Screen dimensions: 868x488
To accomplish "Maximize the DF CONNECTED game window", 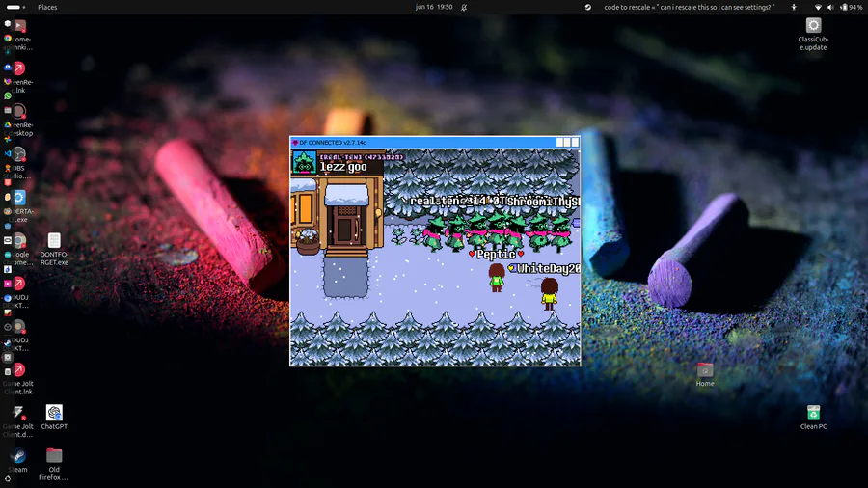I will [567, 143].
